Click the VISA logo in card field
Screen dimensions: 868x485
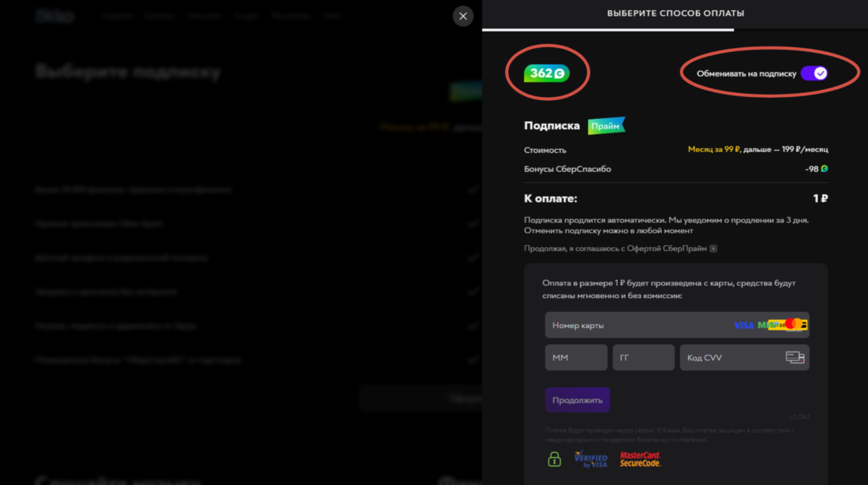click(743, 325)
